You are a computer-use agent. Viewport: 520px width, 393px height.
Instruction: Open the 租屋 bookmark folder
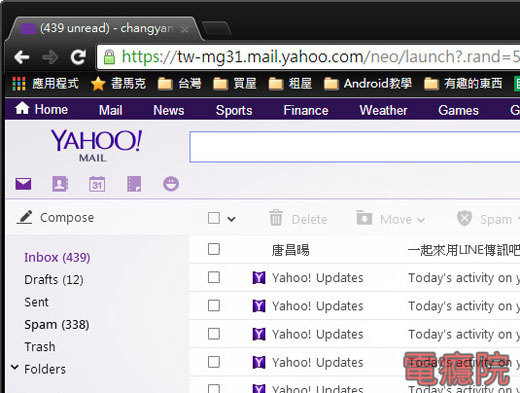(x=290, y=83)
